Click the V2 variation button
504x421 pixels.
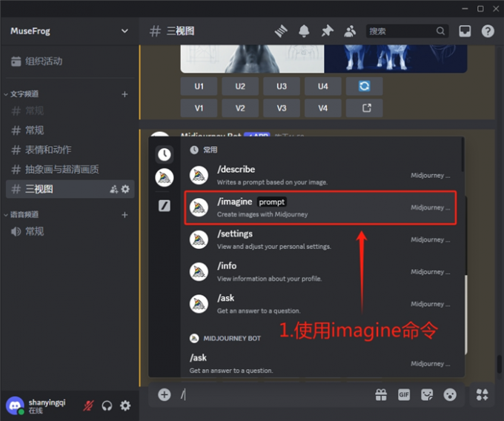(x=240, y=108)
